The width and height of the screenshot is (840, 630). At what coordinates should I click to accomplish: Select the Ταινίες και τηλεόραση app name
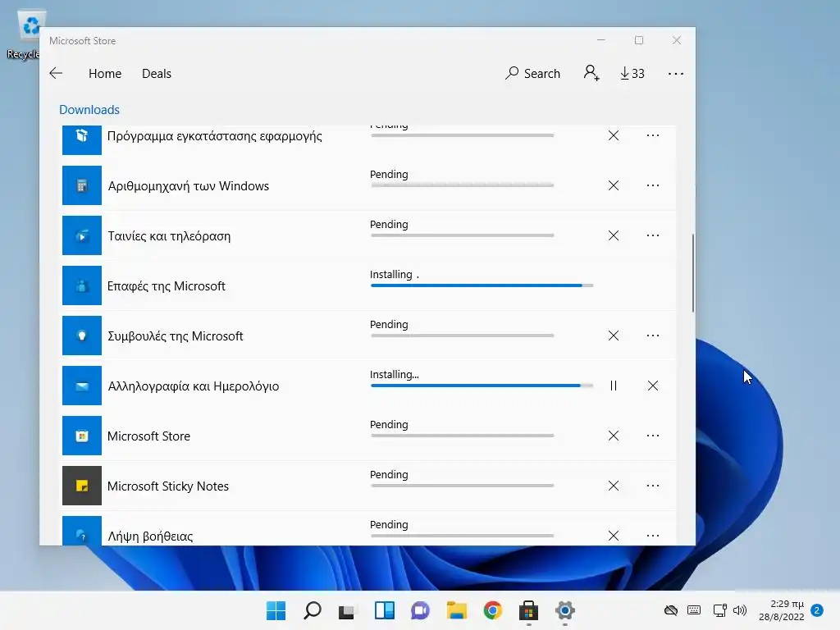169,235
